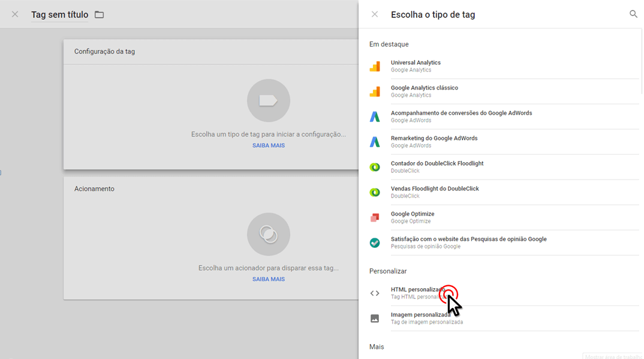Click the Vendas Floodlight do DoubleClick icon

tap(375, 192)
